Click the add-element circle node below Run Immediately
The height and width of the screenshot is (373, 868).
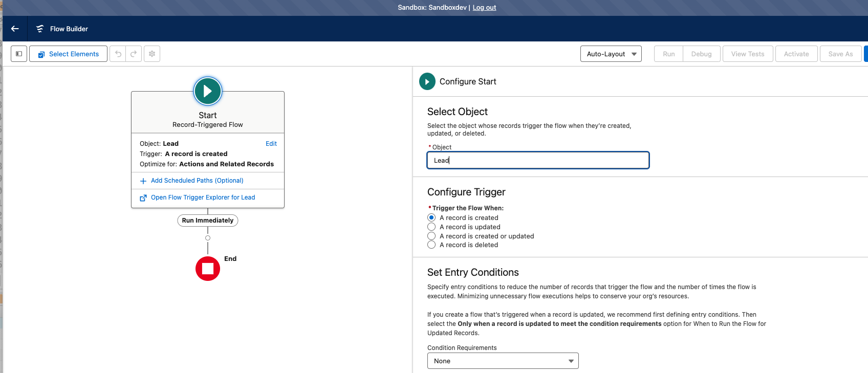(x=208, y=238)
